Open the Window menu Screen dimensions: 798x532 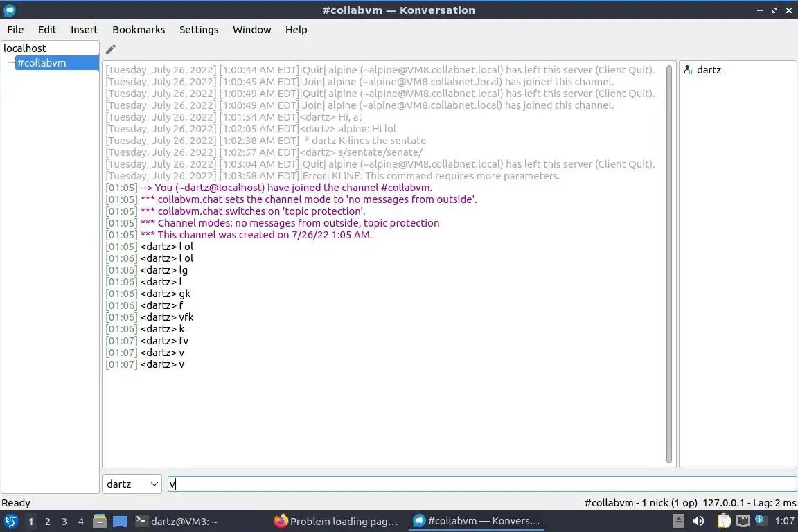[252, 30]
